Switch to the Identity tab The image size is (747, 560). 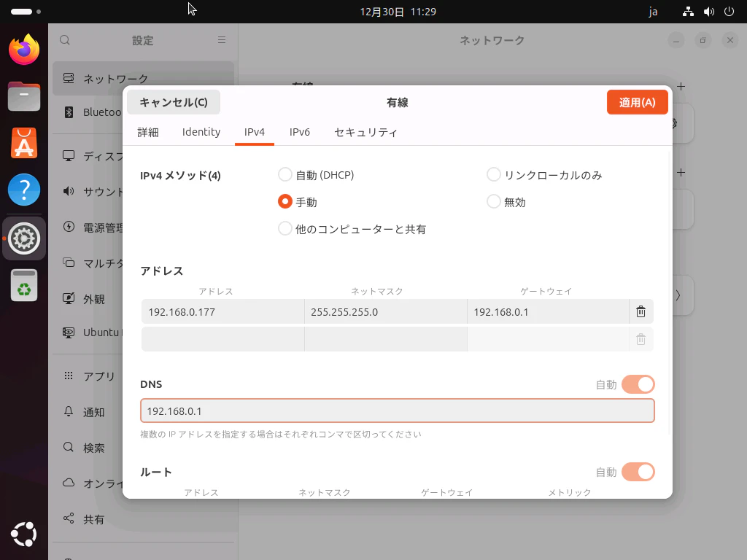coord(201,132)
